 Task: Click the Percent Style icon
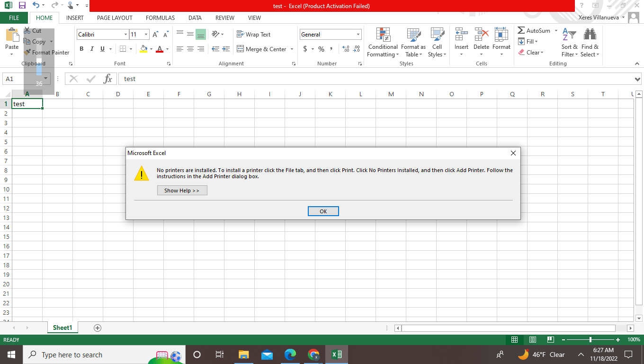click(322, 49)
